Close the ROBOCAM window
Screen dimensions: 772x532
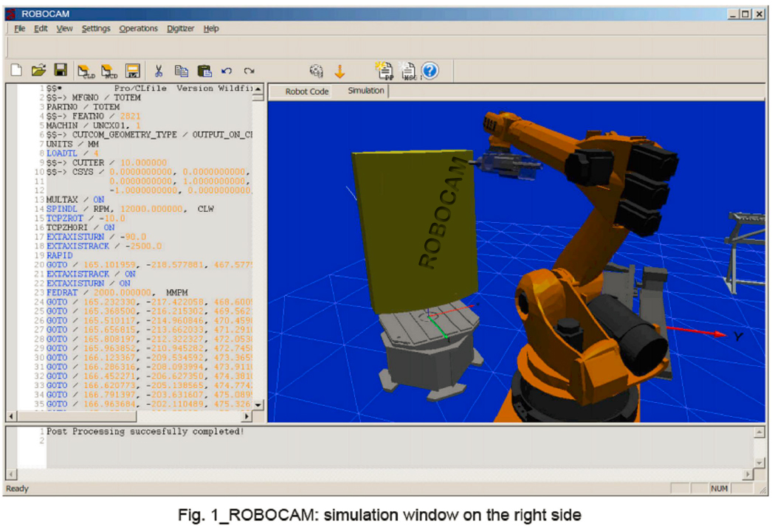tap(759, 14)
